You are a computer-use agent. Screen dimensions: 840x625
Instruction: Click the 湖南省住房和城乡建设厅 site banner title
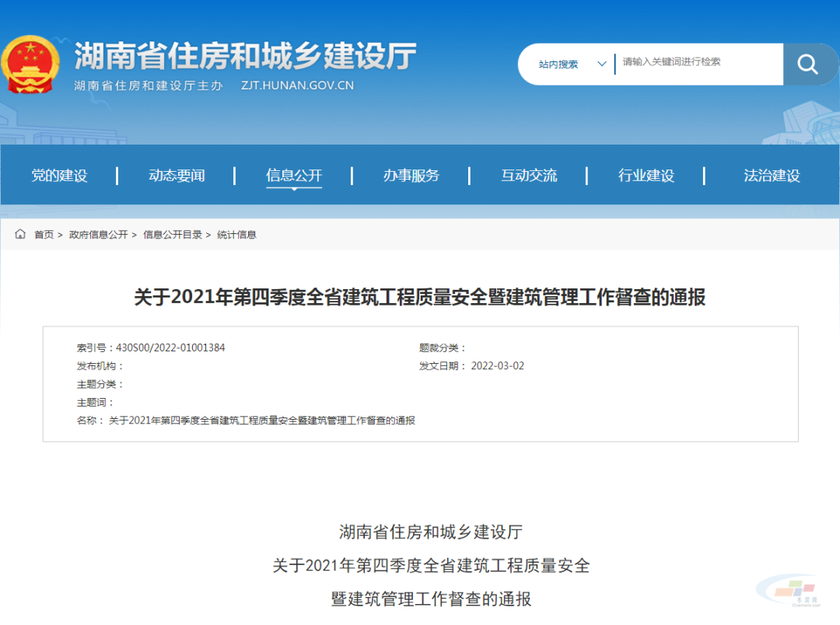[244, 54]
